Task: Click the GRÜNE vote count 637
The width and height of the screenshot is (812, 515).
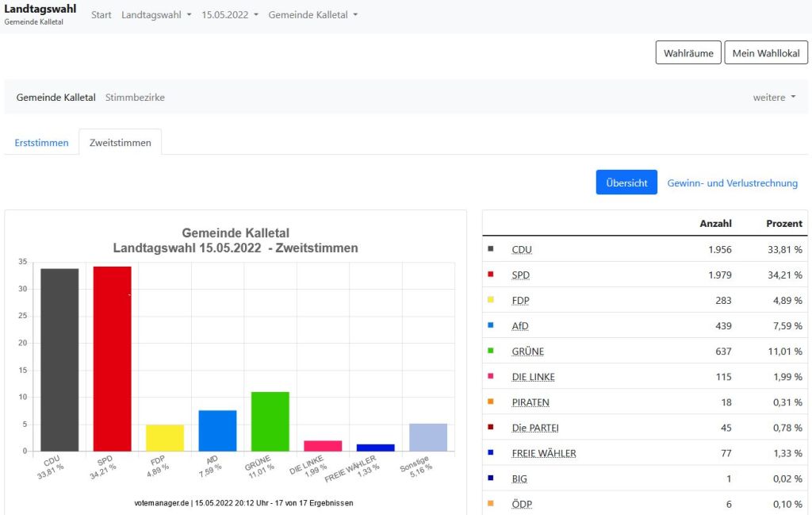Action: pyautogui.click(x=723, y=351)
